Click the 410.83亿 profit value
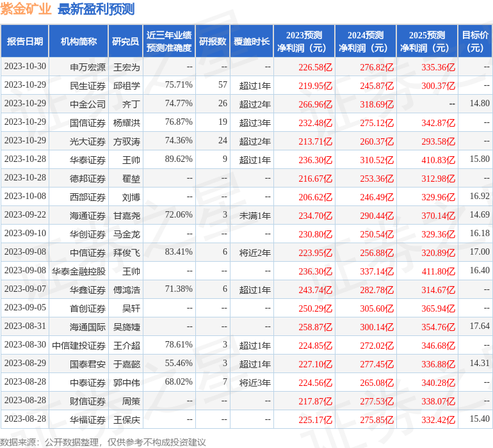Image resolution: width=493 pixels, height=448 pixels. tap(439, 160)
